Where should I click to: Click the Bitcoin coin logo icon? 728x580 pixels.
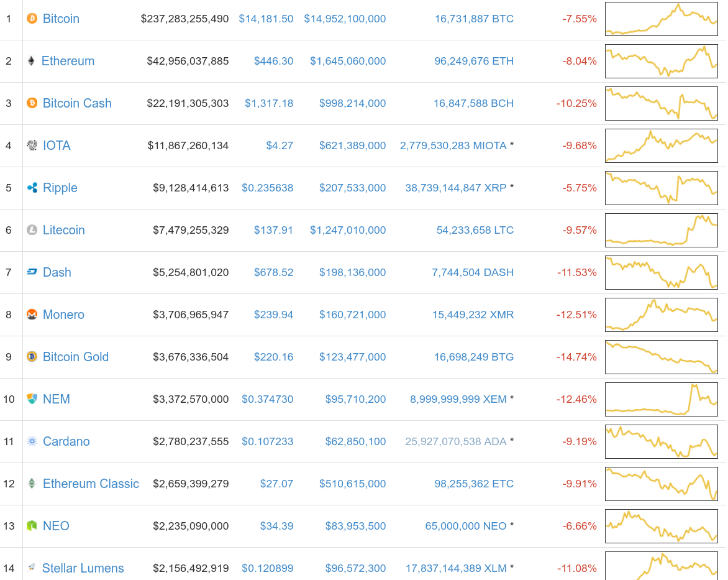point(32,19)
